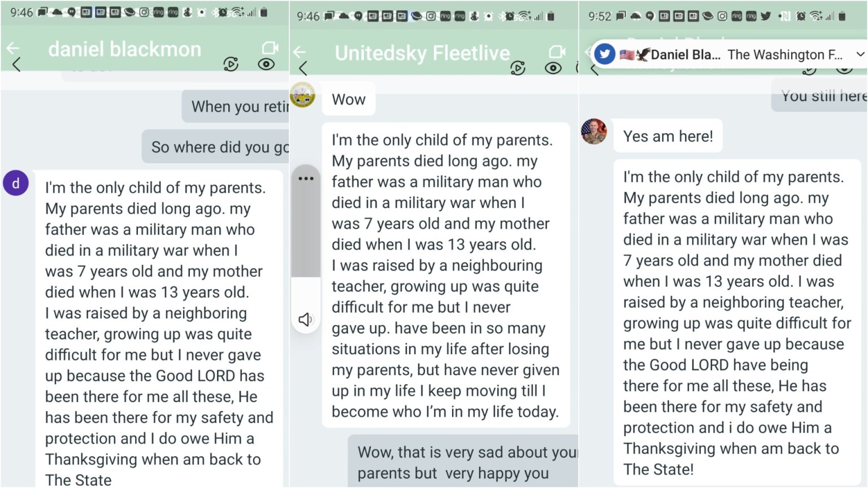Tap the circular play icon in Unitedsky Fleetlive chat
The width and height of the screenshot is (868, 488).
coord(518,68)
